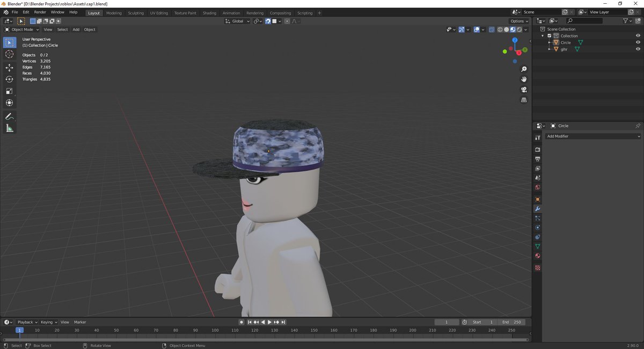Switch to the Sculpting workspace tab
The image size is (644, 349).
(x=136, y=13)
